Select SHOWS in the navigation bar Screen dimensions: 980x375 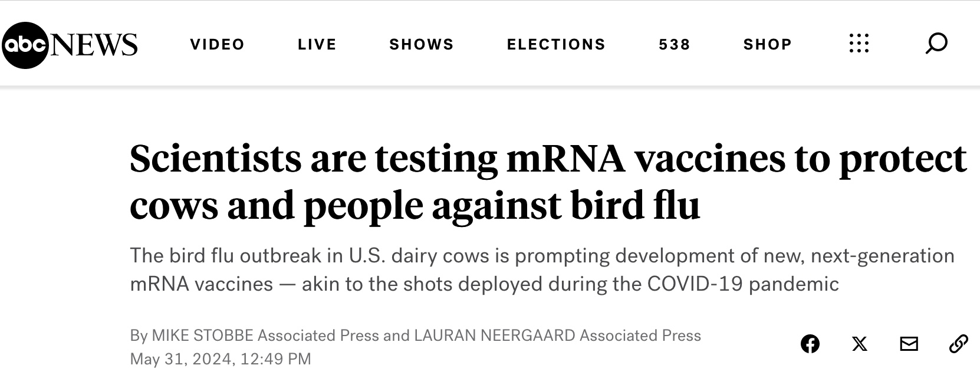[422, 44]
